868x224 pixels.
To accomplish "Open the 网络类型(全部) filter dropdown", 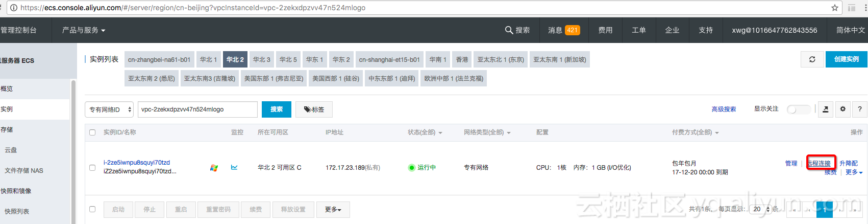I will tap(487, 132).
